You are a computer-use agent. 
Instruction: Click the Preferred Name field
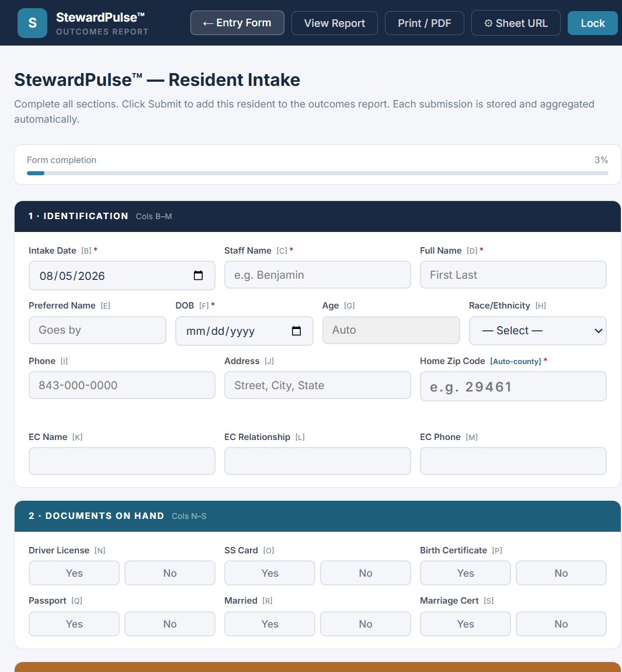click(97, 330)
